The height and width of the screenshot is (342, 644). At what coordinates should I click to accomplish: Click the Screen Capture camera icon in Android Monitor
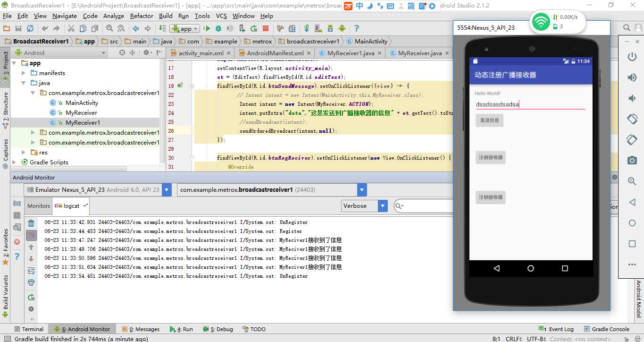click(x=17, y=203)
